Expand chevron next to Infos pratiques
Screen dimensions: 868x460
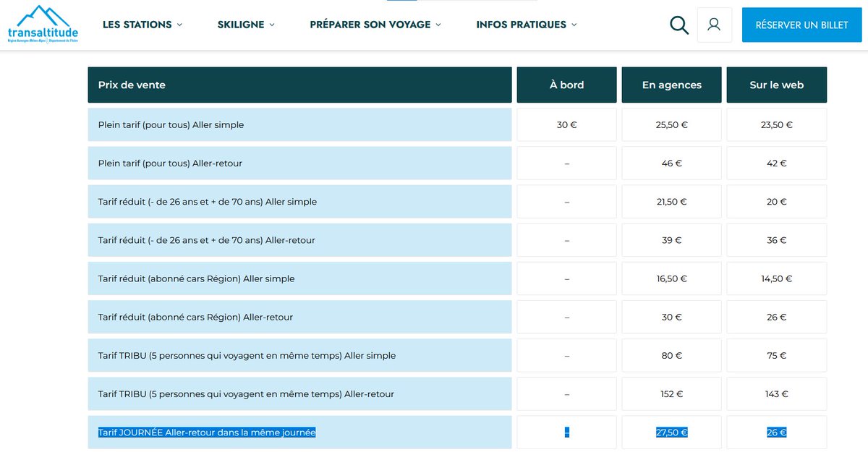coord(574,25)
